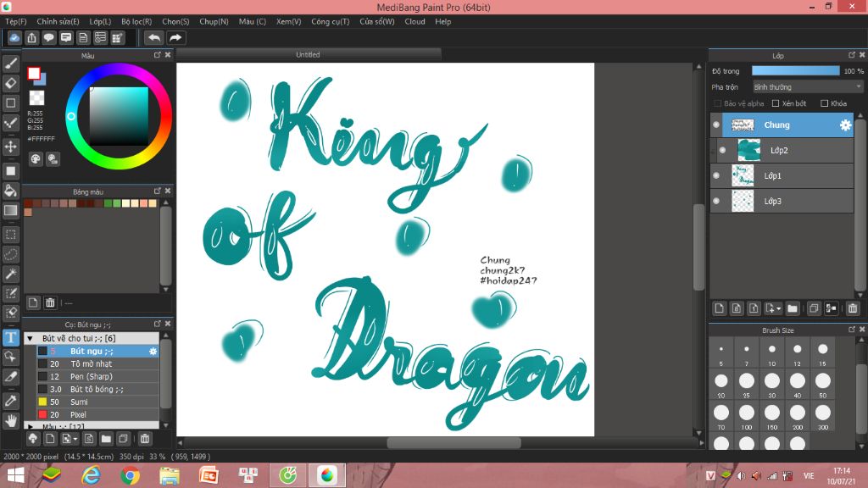Activate the Text tool

[x=10, y=337]
